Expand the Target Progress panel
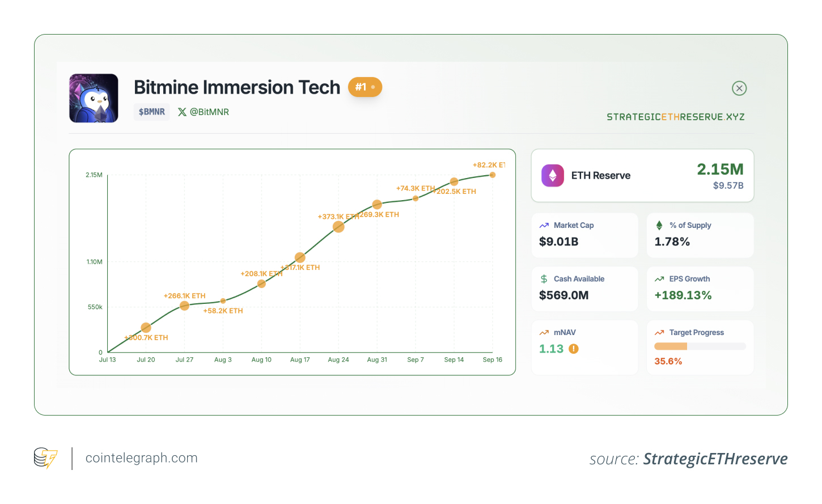This screenshot has width=822, height=504. [x=700, y=347]
